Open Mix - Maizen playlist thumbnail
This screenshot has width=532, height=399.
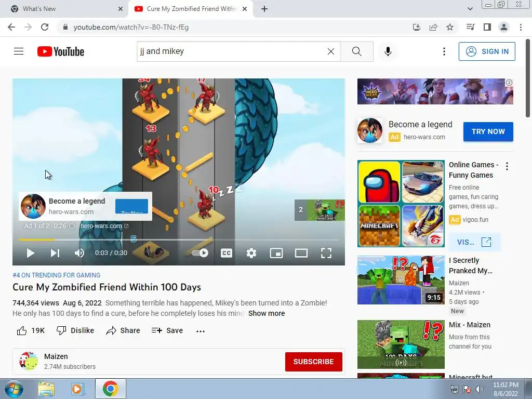click(401, 344)
